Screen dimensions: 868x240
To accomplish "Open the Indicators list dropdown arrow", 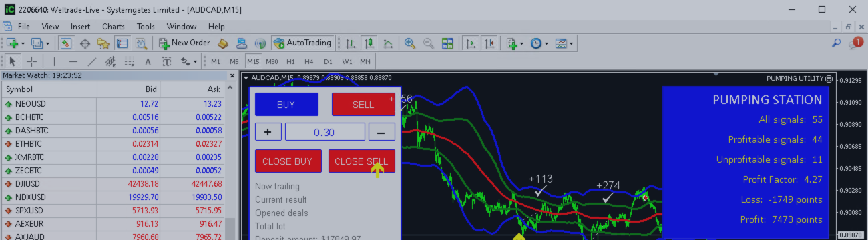I will pos(522,43).
